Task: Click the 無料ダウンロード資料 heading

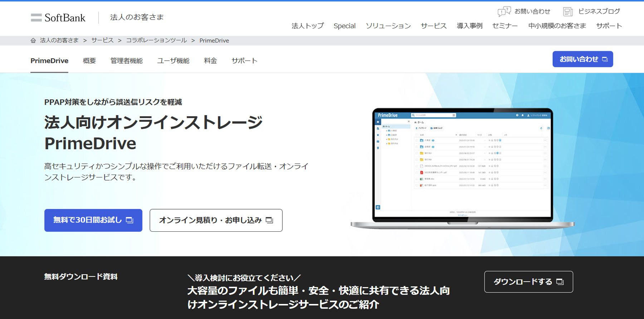Action: [81, 277]
